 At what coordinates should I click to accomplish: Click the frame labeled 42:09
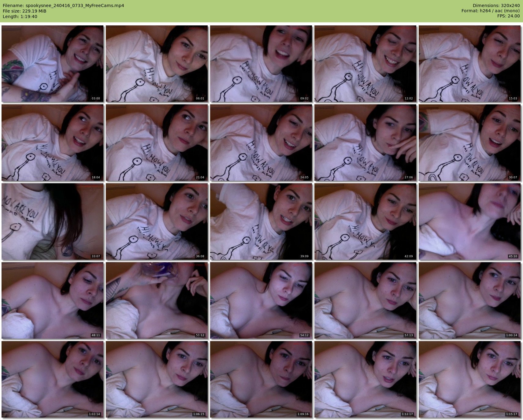[x=365, y=221]
